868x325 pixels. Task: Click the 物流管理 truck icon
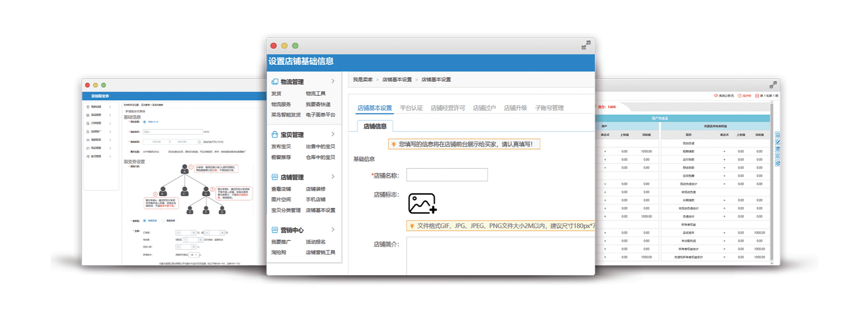point(274,82)
